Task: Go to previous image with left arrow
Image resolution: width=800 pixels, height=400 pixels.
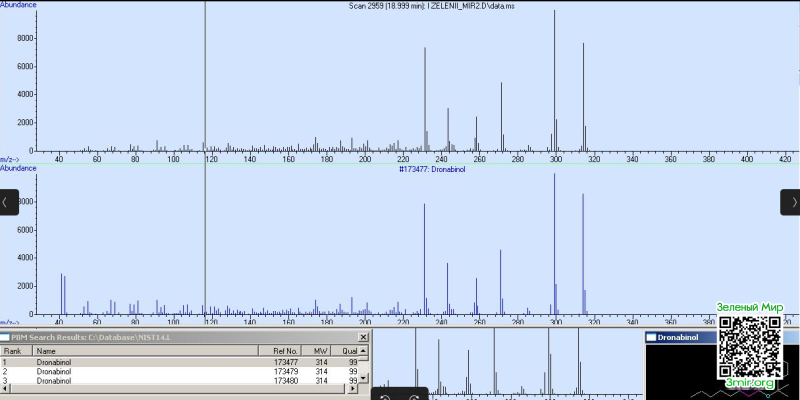Action: [9, 202]
